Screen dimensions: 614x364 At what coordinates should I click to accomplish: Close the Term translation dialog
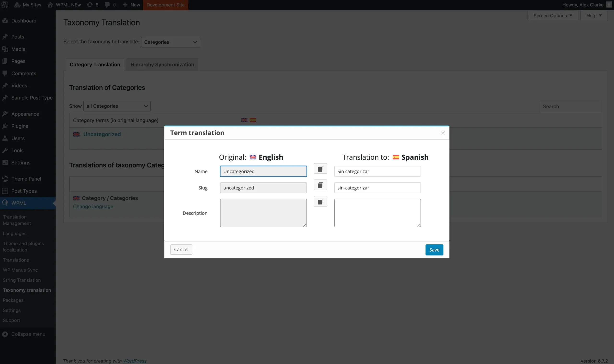tap(443, 133)
